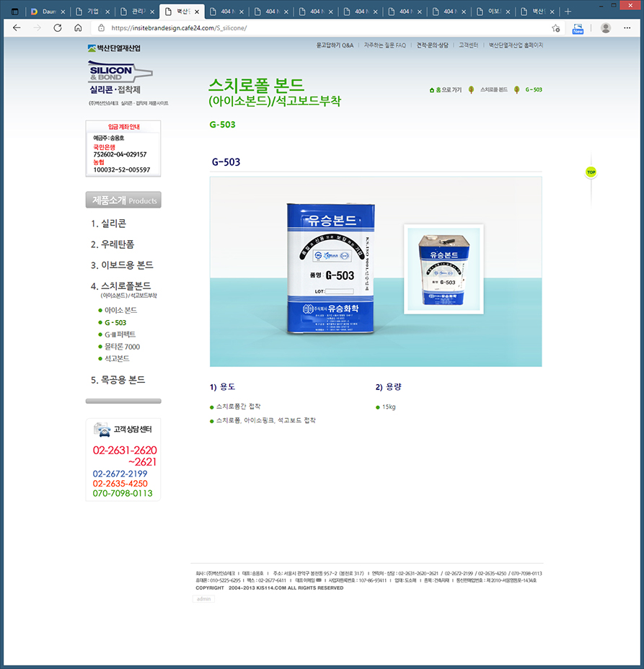Viewport: 644px width, 669px height.
Task: Go to the browser home page icon
Action: click(78, 28)
